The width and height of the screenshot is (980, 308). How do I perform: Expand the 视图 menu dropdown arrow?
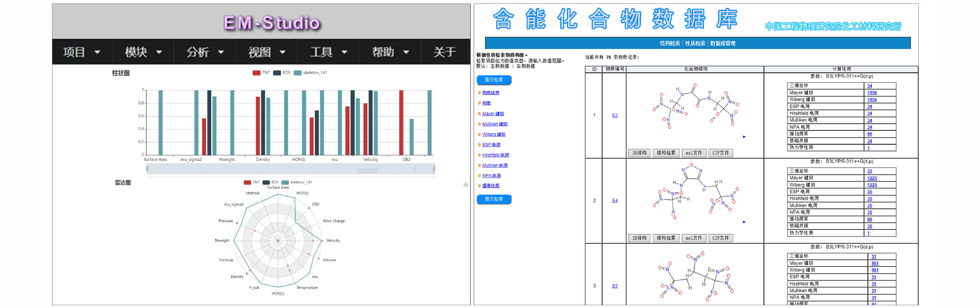pyautogui.click(x=282, y=52)
